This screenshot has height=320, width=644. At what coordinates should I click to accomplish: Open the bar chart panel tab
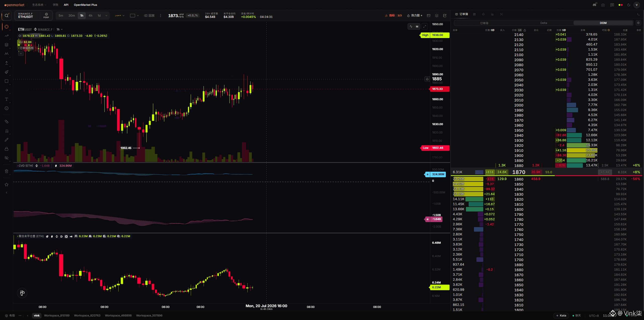(x=492, y=14)
